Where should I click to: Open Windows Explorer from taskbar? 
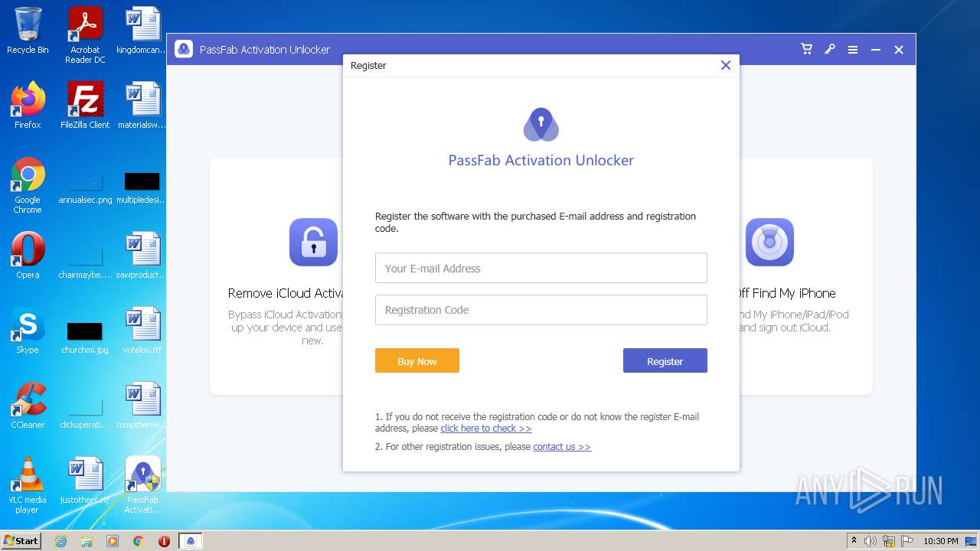tap(87, 541)
